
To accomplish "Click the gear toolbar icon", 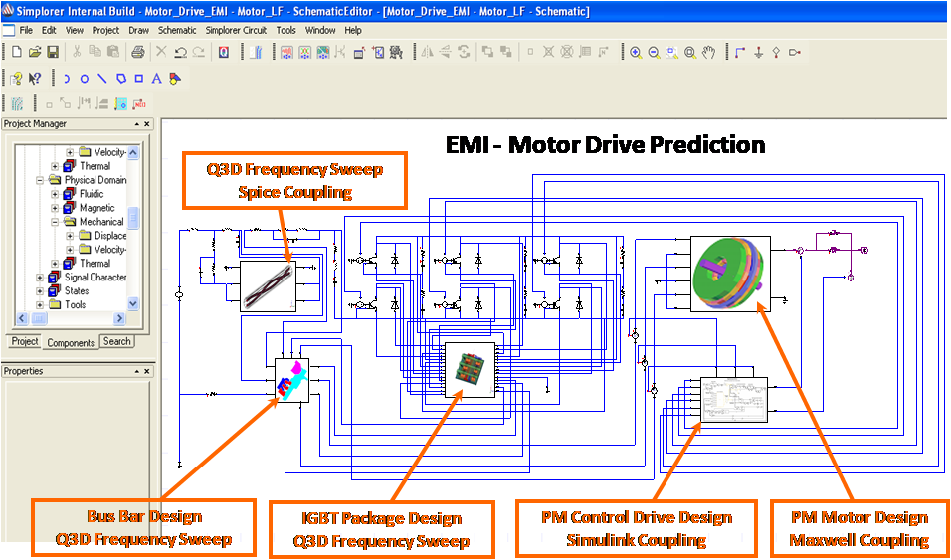I will [397, 52].
